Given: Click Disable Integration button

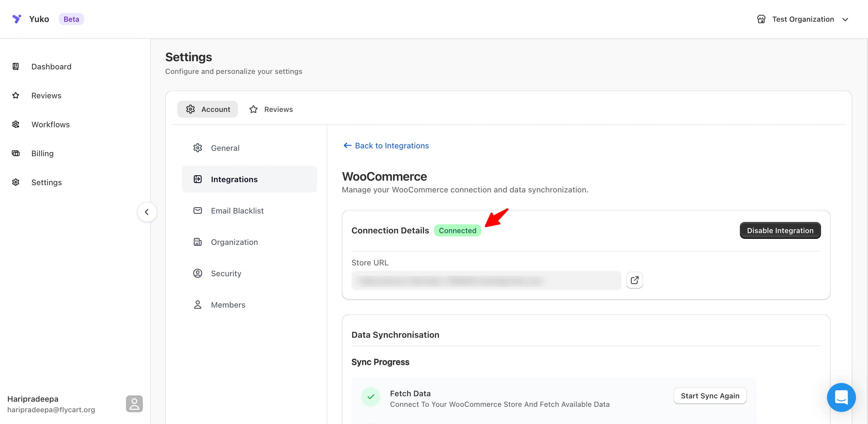Looking at the screenshot, I should coord(780,230).
